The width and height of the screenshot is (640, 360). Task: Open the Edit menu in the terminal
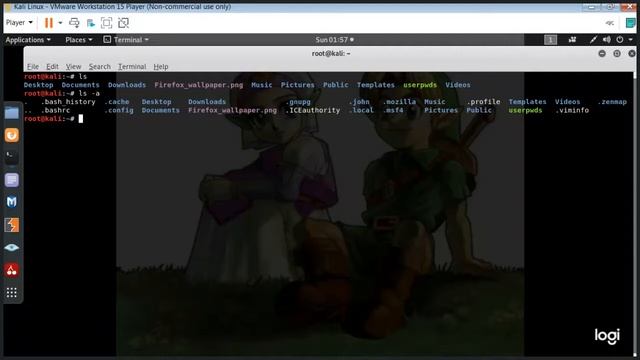(x=52, y=67)
